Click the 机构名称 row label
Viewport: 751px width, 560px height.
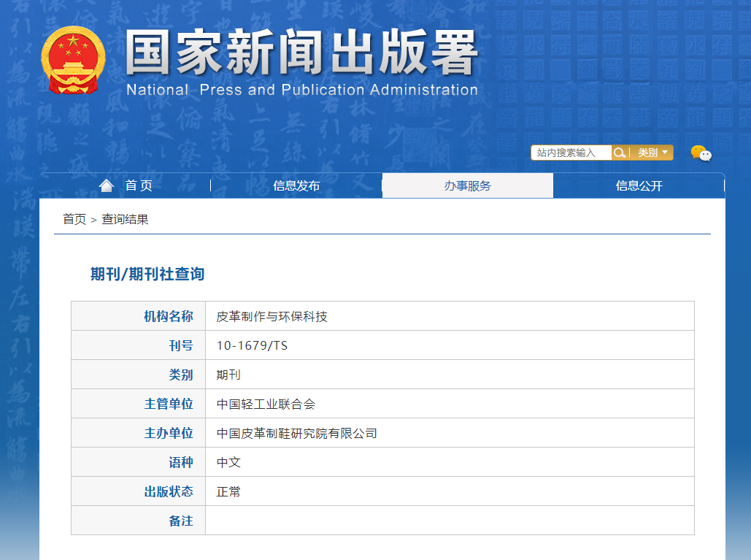pyautogui.click(x=169, y=317)
